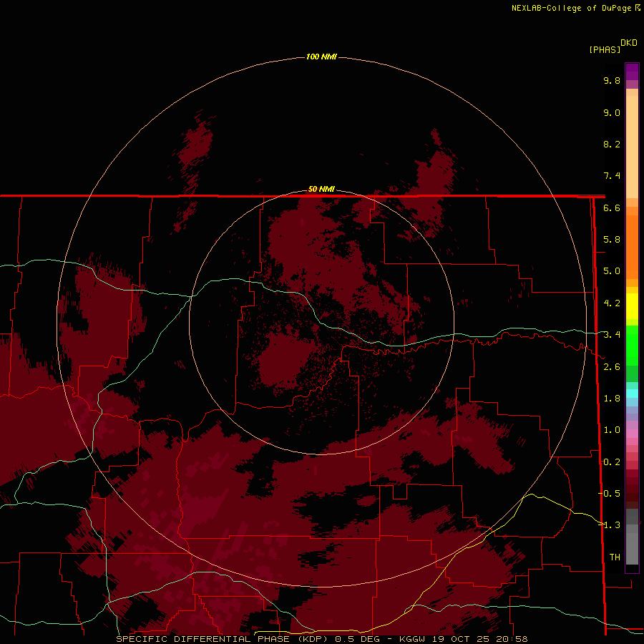Click the 0.5 DEG elevation angle text
644x644 pixels.
click(357, 639)
